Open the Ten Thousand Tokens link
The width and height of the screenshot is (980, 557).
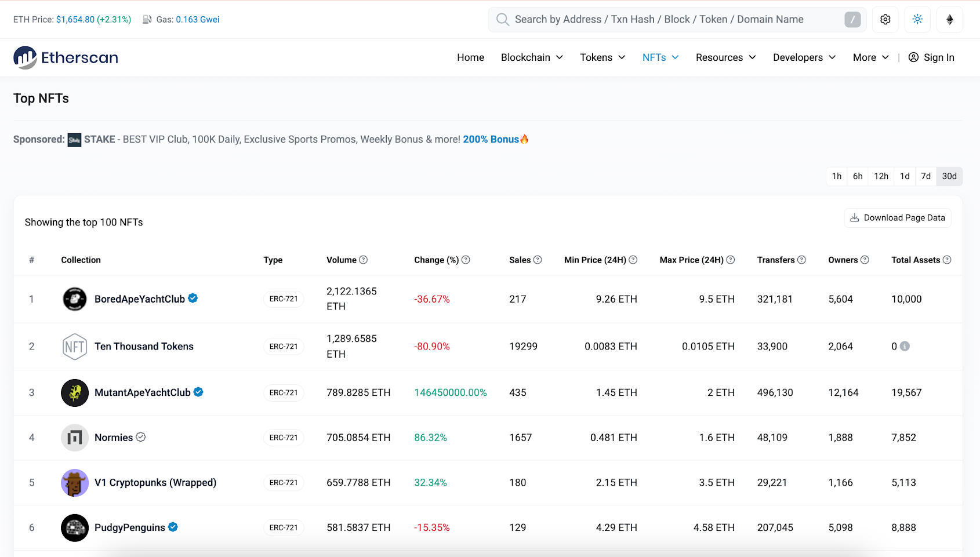tap(144, 347)
